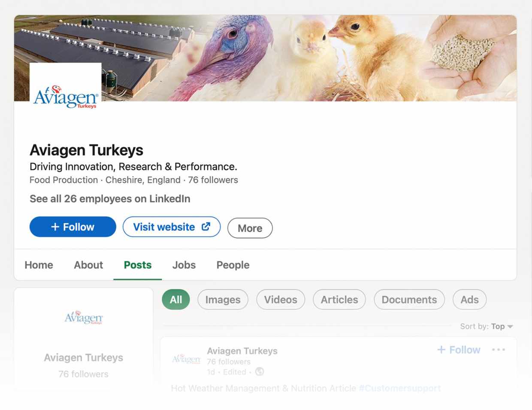This screenshot has width=532, height=410.
Task: Switch to the About tab
Action: [88, 265]
